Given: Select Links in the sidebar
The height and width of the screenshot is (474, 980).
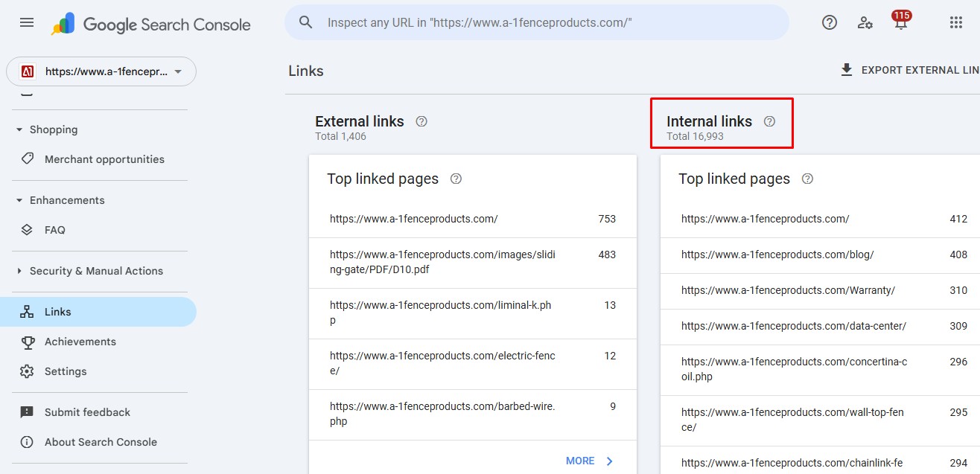Looking at the screenshot, I should [98, 312].
